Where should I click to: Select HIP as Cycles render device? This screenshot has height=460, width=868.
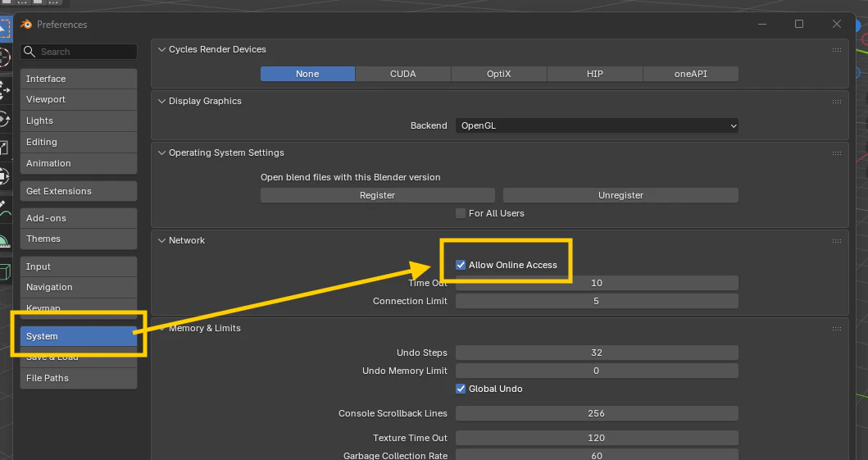point(594,74)
